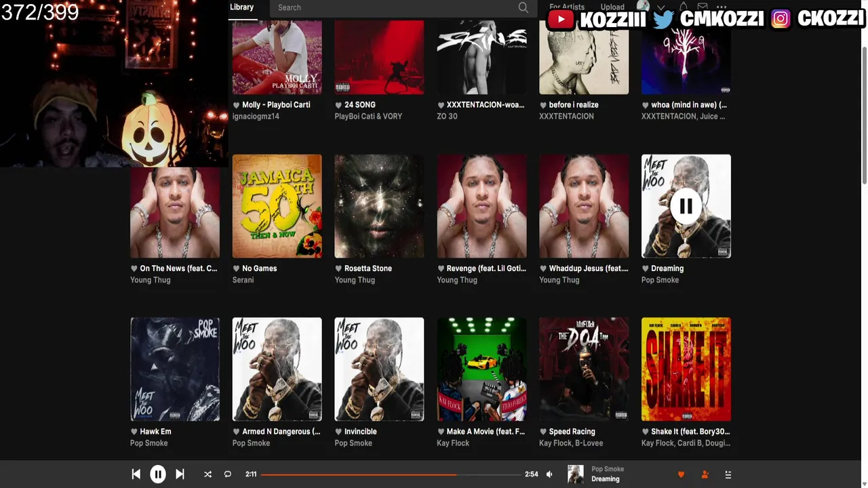Toggle repeat in the player bar
Image resolution: width=868 pixels, height=488 pixels.
[x=228, y=474]
